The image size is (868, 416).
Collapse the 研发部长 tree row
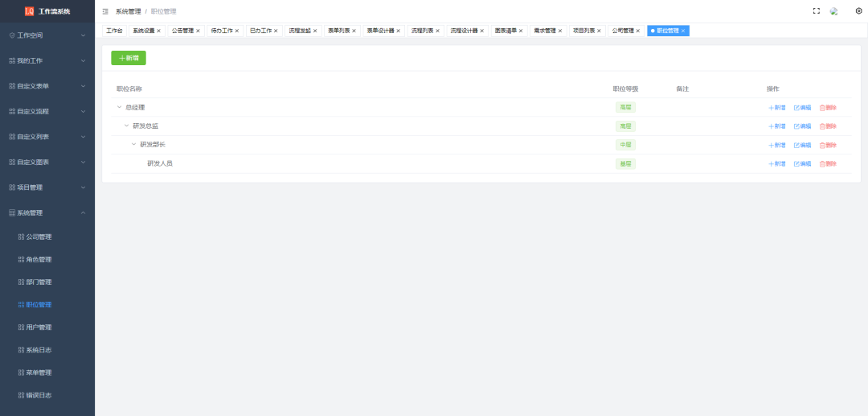click(133, 145)
